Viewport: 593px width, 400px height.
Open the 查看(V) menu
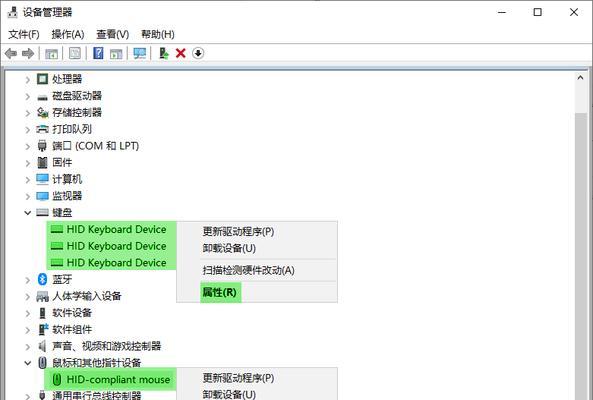(x=113, y=34)
